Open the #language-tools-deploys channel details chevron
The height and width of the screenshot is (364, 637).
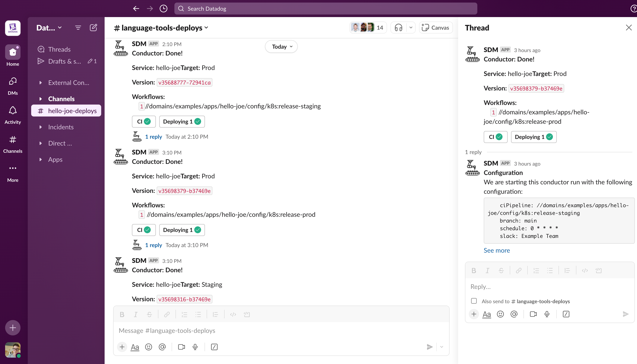pyautogui.click(x=206, y=28)
